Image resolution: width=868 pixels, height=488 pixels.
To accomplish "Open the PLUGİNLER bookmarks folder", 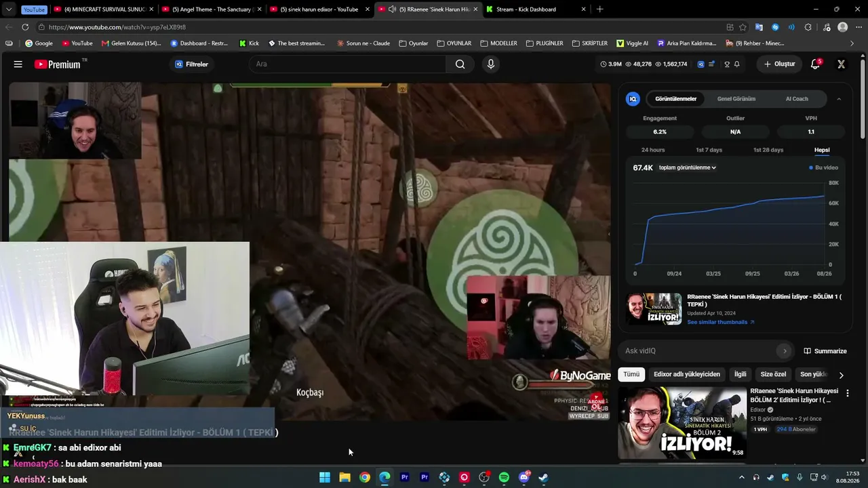I will click(x=545, y=43).
